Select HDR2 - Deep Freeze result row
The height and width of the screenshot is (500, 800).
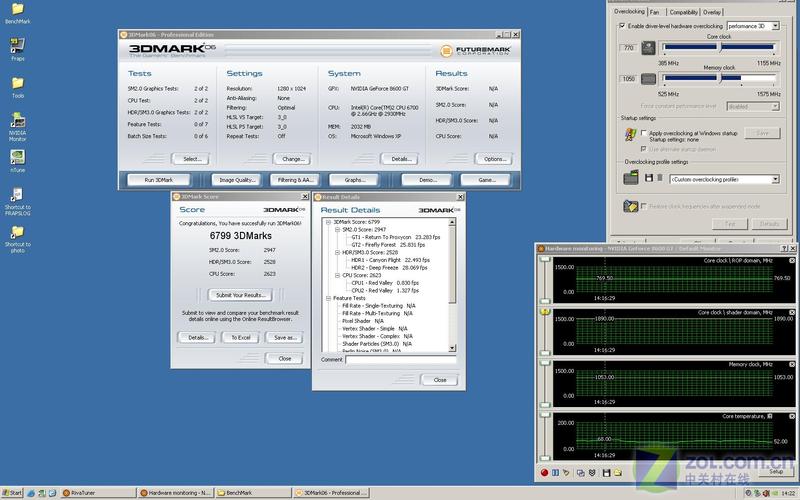[389, 267]
